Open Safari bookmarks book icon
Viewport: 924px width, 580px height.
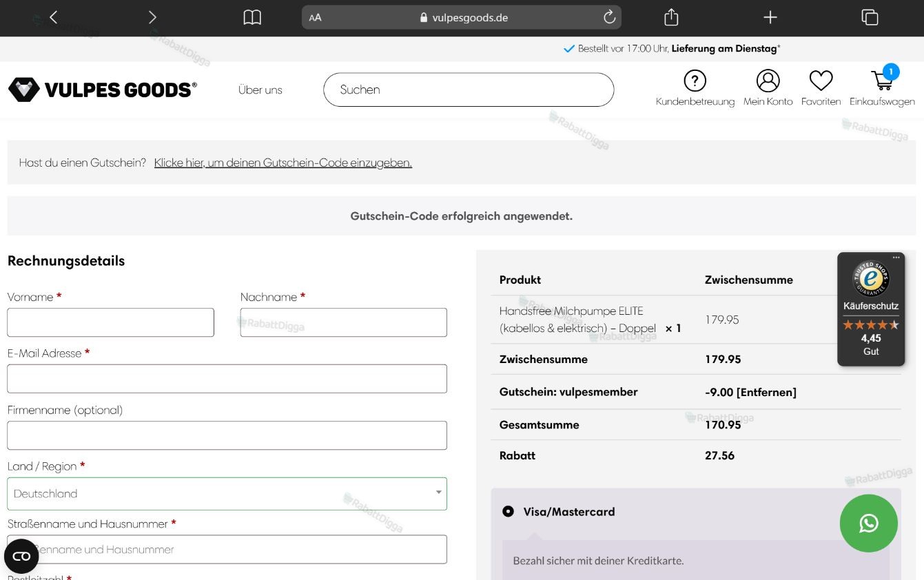tap(253, 18)
